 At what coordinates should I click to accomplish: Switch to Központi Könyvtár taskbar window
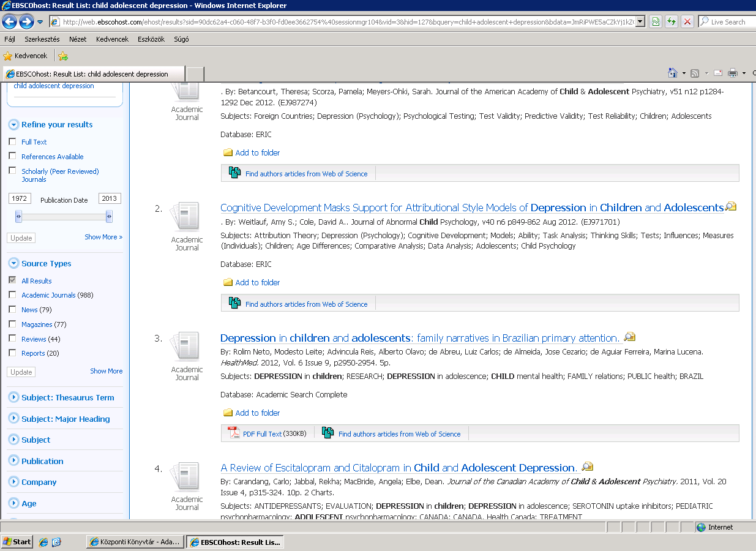click(135, 542)
